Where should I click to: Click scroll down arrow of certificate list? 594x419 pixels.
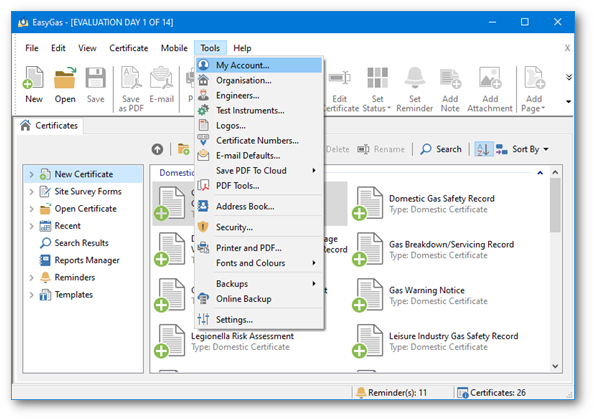[555, 366]
